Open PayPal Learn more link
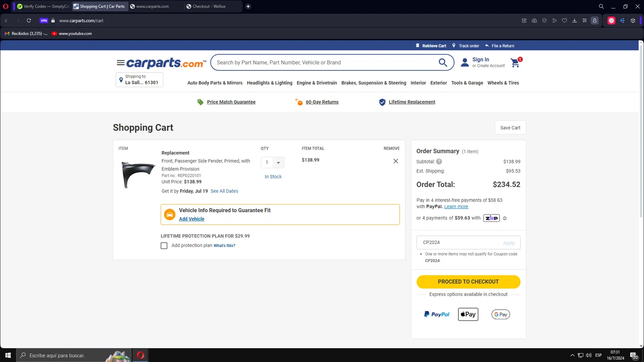 tap(456, 207)
